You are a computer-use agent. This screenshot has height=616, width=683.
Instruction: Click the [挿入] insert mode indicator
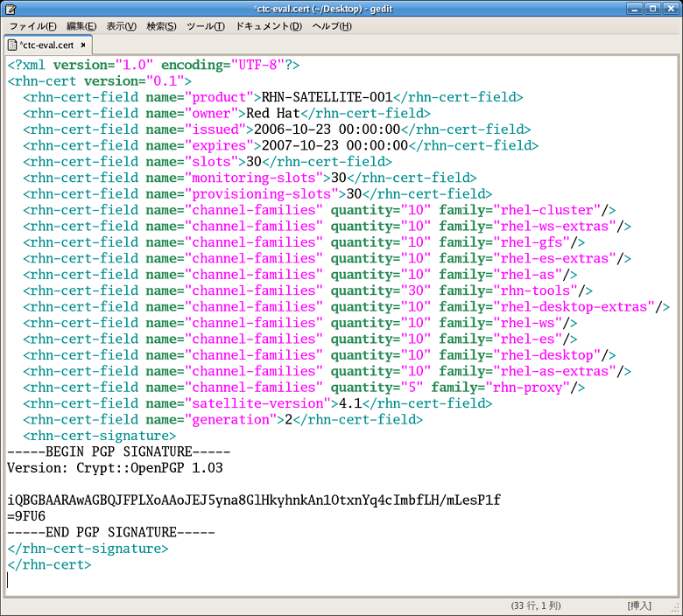pos(639,605)
